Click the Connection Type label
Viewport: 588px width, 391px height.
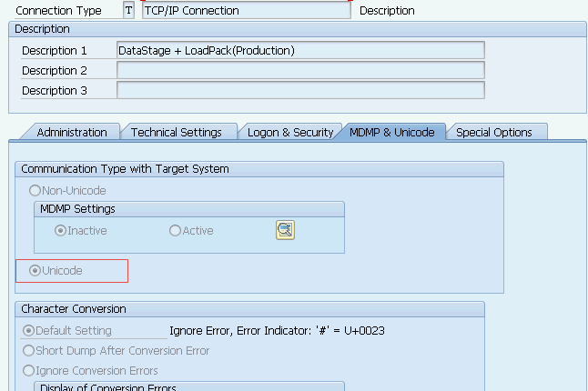tap(58, 11)
